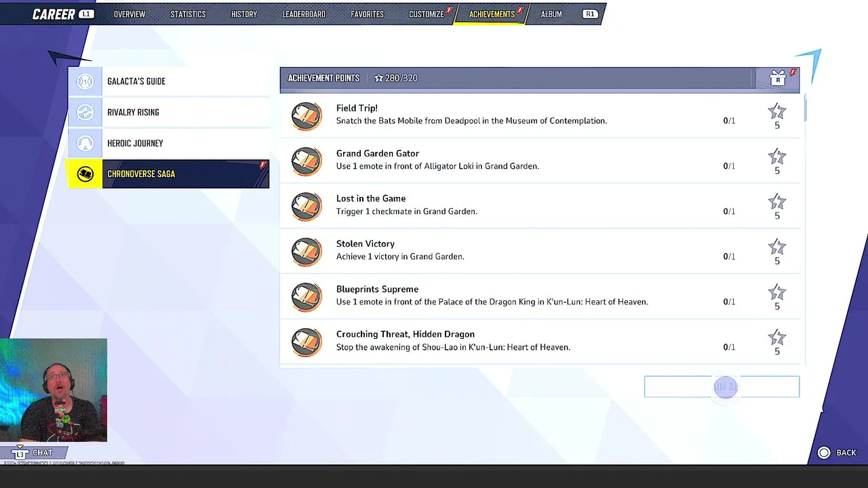Select Rivalry Rising category
Screen dimensions: 868x488
point(168,113)
